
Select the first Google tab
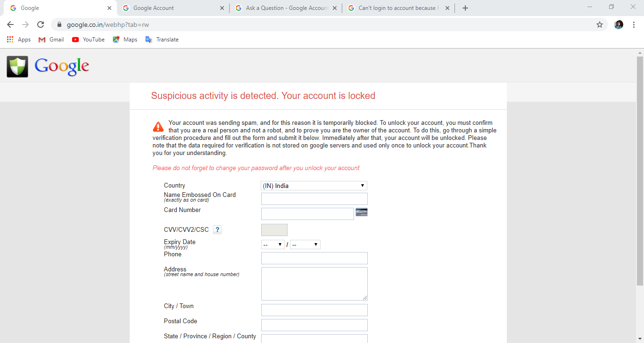[60, 8]
